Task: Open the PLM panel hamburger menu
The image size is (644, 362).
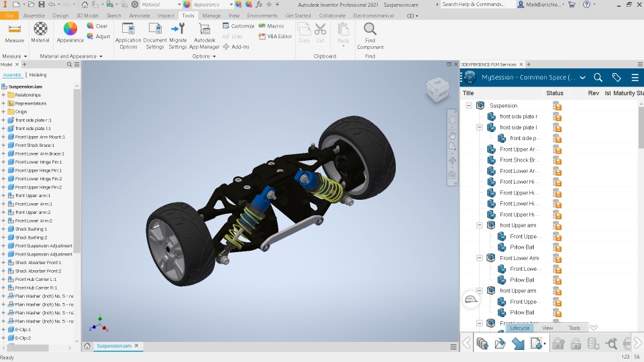Action: pyautogui.click(x=635, y=78)
